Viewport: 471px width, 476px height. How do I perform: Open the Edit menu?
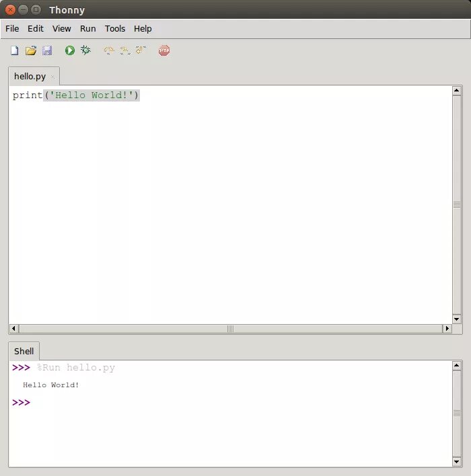(x=36, y=28)
